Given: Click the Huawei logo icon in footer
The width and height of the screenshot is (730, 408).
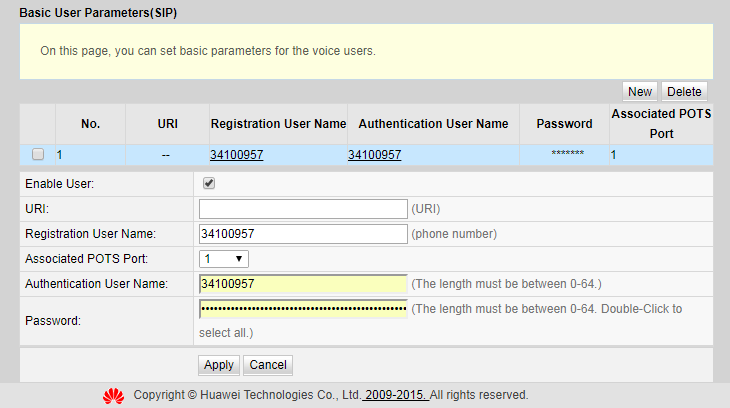Looking at the screenshot, I should click(x=113, y=396).
